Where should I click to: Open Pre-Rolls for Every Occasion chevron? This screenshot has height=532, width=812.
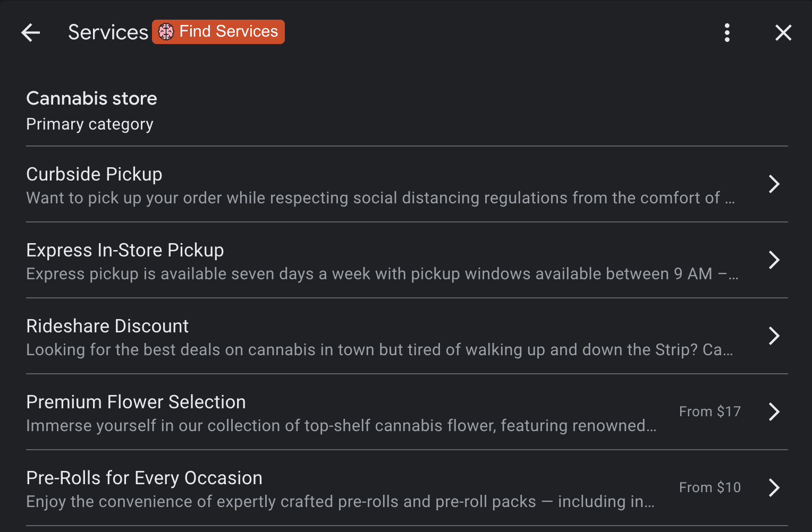click(x=774, y=488)
